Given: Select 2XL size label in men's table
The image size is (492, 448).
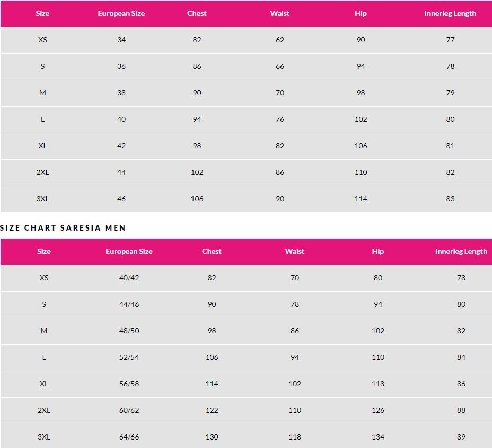Looking at the screenshot, I should click(x=44, y=410).
